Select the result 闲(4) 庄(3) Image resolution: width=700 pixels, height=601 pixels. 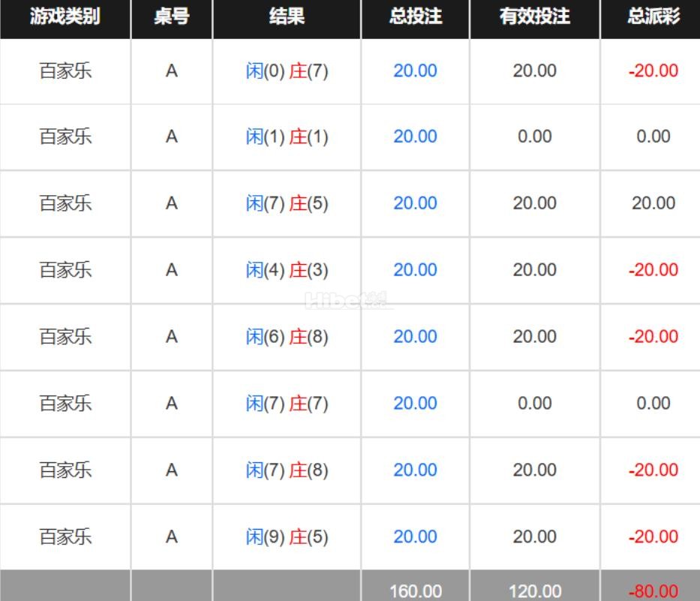click(287, 270)
